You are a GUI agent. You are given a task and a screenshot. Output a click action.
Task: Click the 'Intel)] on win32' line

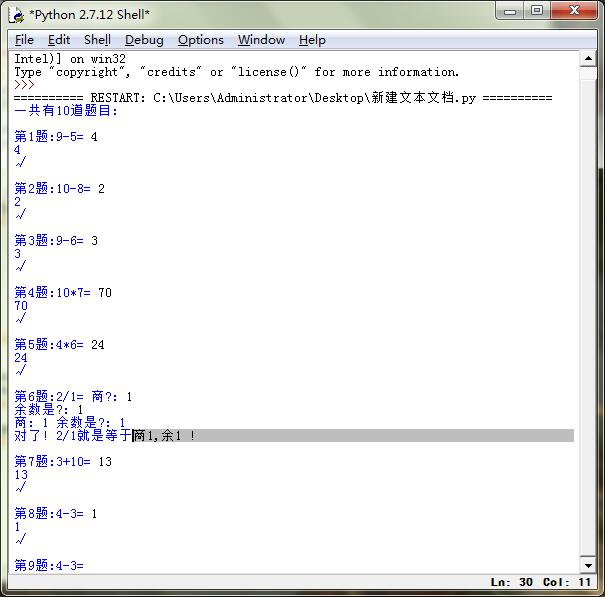point(70,59)
